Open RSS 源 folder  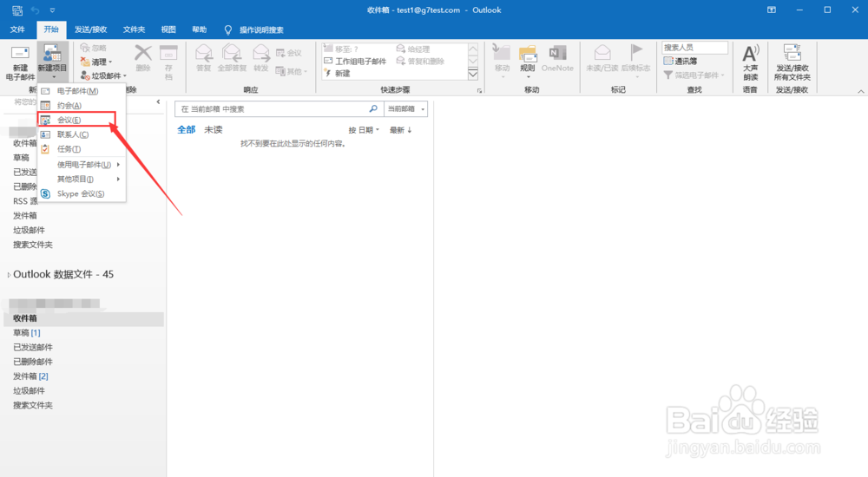coord(25,201)
